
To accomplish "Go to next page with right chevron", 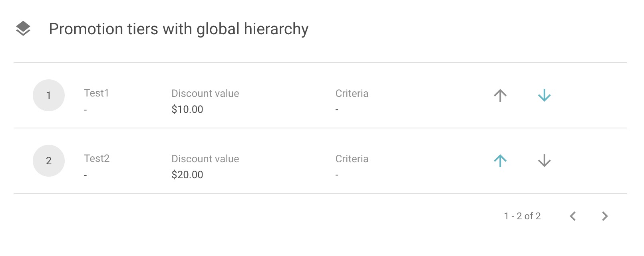I will pos(604,216).
